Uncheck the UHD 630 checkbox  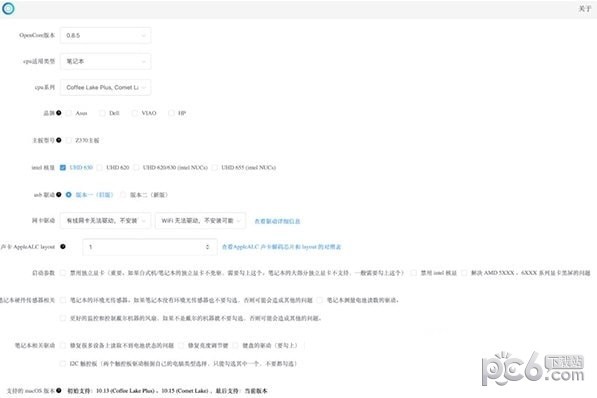(63, 168)
